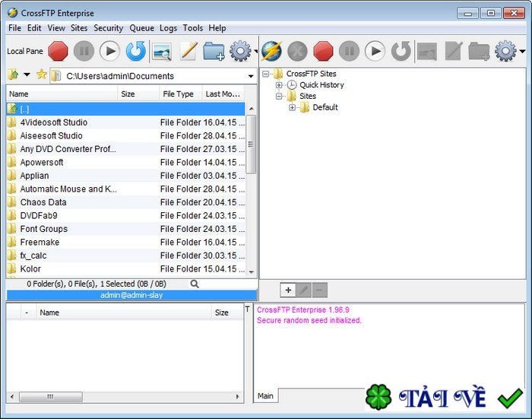Click the favorites star icon
The height and width of the screenshot is (419, 532).
(41, 74)
